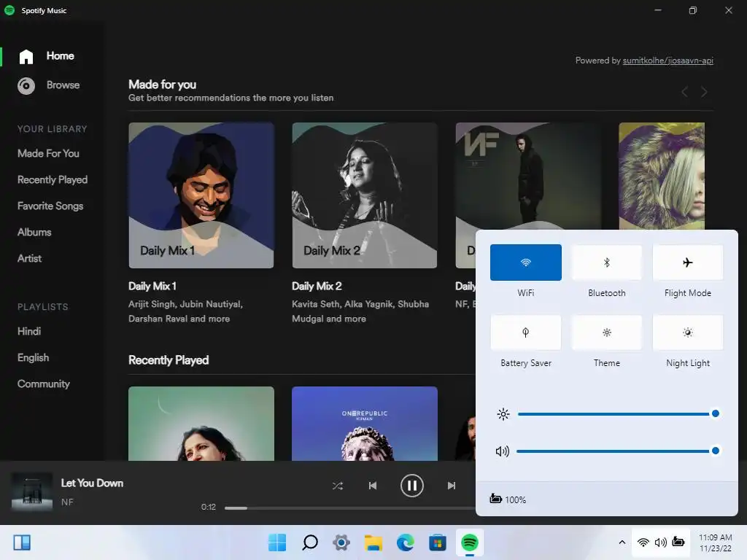
Task: Click the now playing album art
Action: (32, 492)
